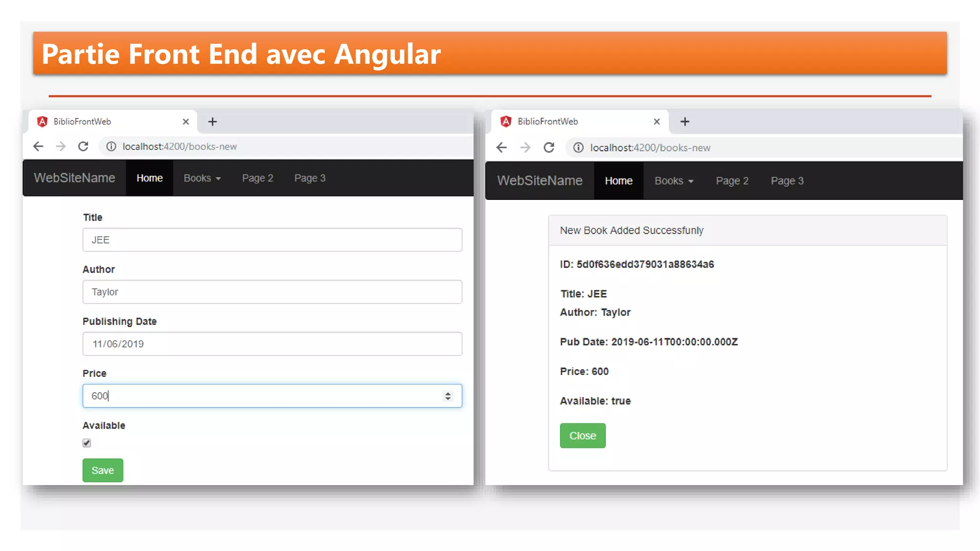This screenshot has width=980, height=551.
Task: Click the Publishing Date field
Action: pyautogui.click(x=272, y=344)
